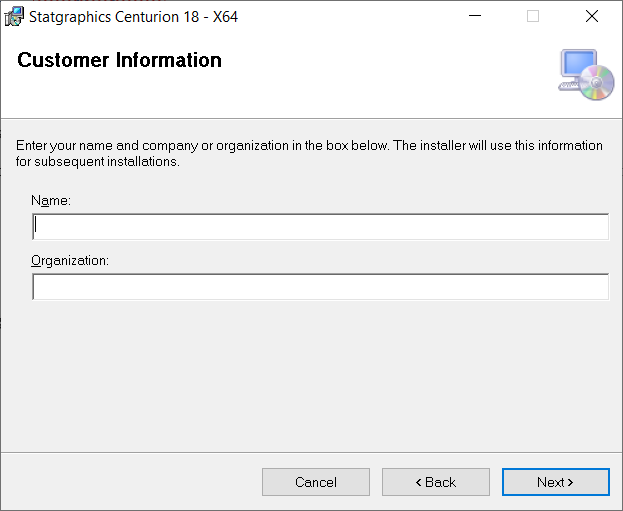Click the Name input field
Image resolution: width=623 pixels, height=511 pixels.
[320, 227]
